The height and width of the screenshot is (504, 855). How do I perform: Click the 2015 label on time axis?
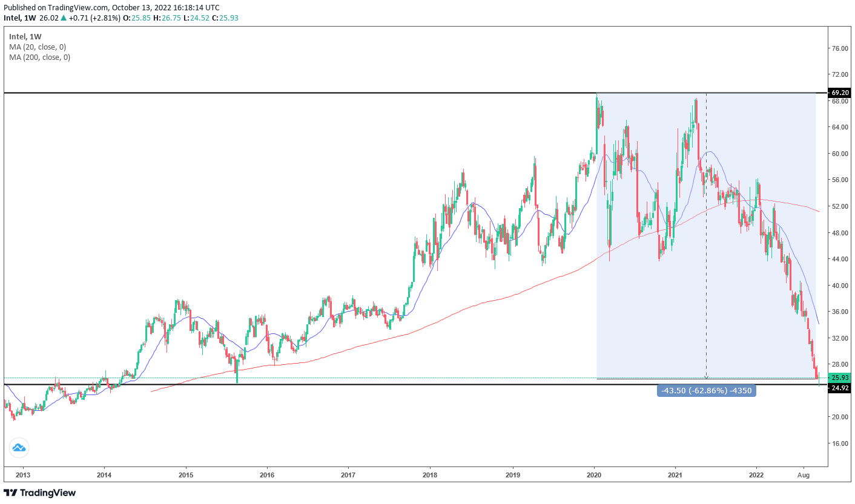[186, 476]
